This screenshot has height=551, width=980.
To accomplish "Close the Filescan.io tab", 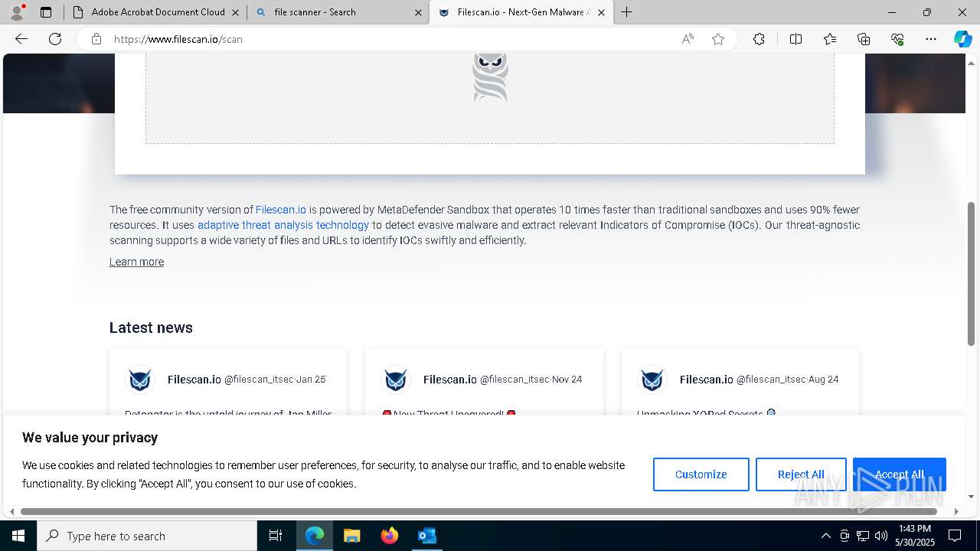I will [601, 12].
